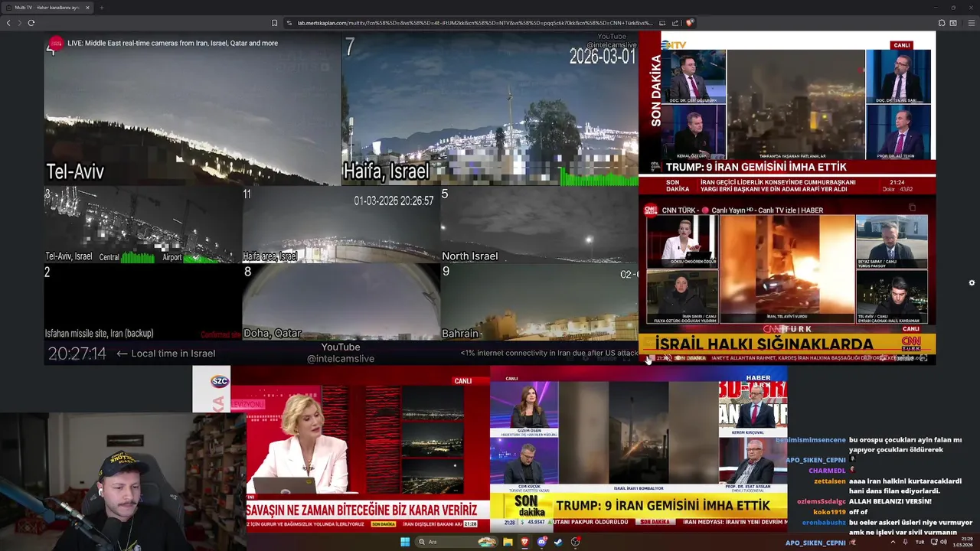980x551 pixels.
Task: Open Brave Shields lion icon
Action: pyautogui.click(x=689, y=23)
